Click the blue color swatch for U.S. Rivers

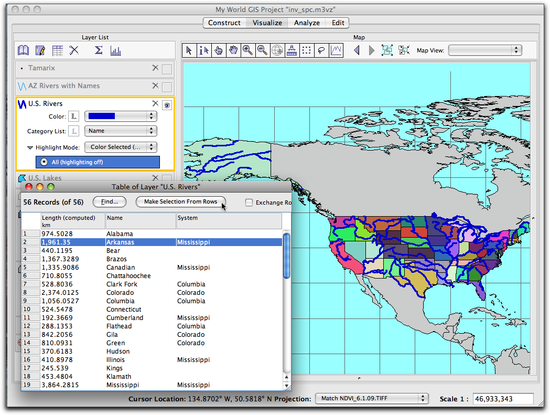102,116
